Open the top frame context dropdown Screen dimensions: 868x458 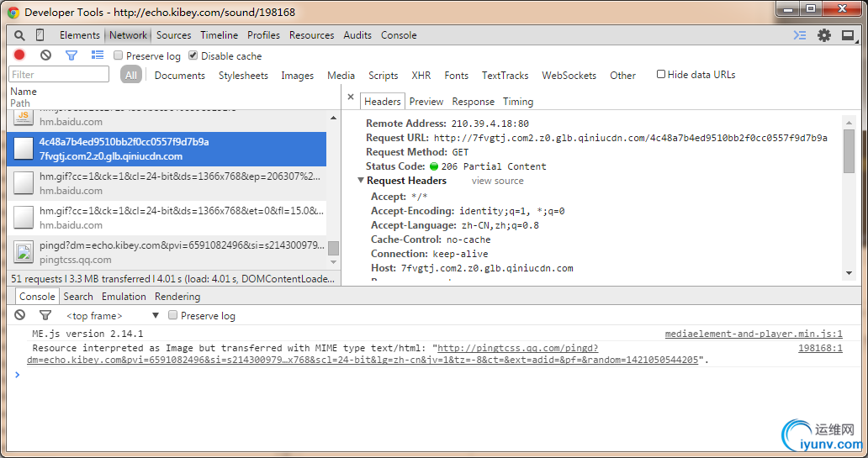tap(155, 316)
